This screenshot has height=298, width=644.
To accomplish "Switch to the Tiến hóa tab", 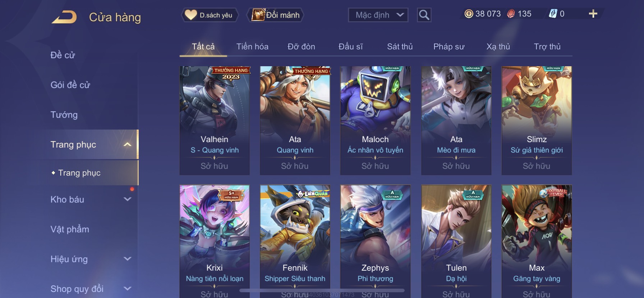I will 252,46.
